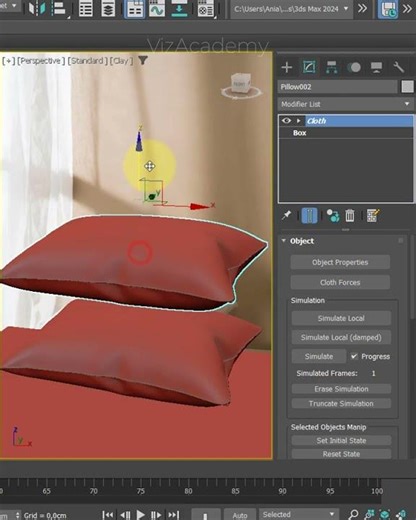Open the Curve Editor
Viewport: 416px width, 520px height.
157,8
